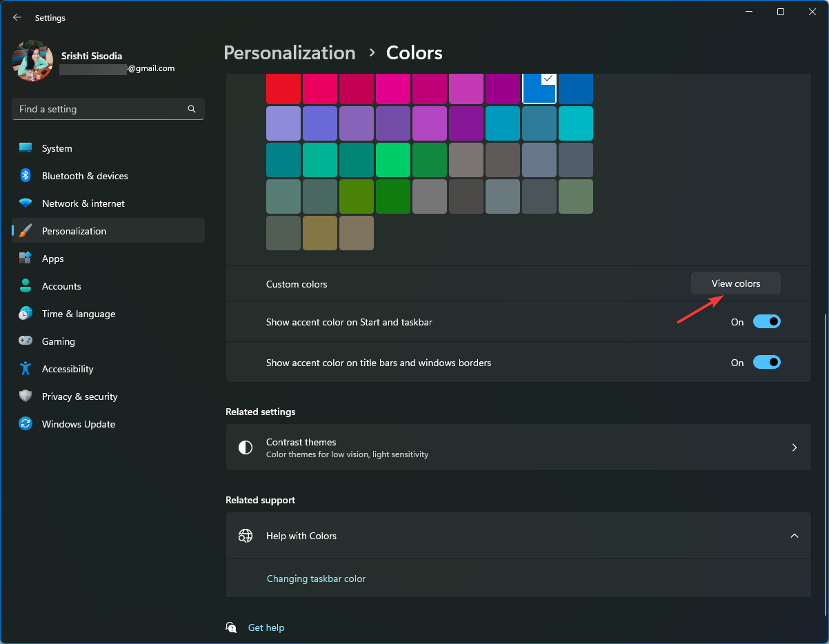The image size is (829, 644).
Task: Open Time & language settings
Action: coord(108,314)
